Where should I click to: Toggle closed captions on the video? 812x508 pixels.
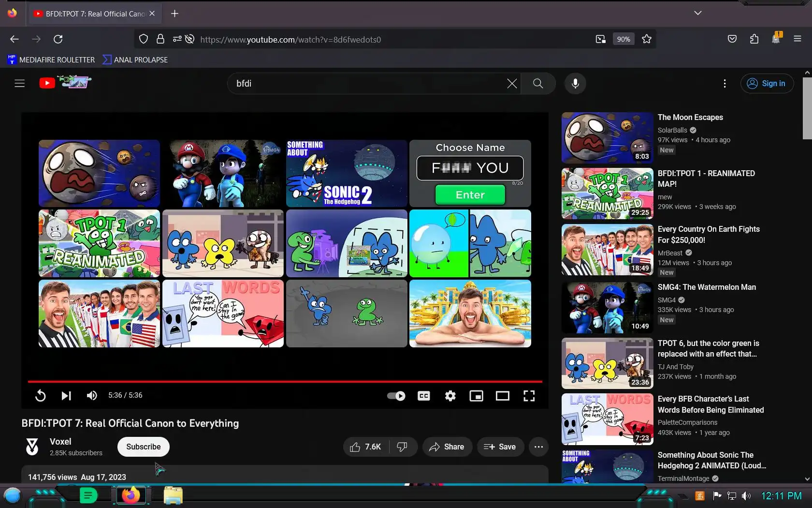point(424,396)
